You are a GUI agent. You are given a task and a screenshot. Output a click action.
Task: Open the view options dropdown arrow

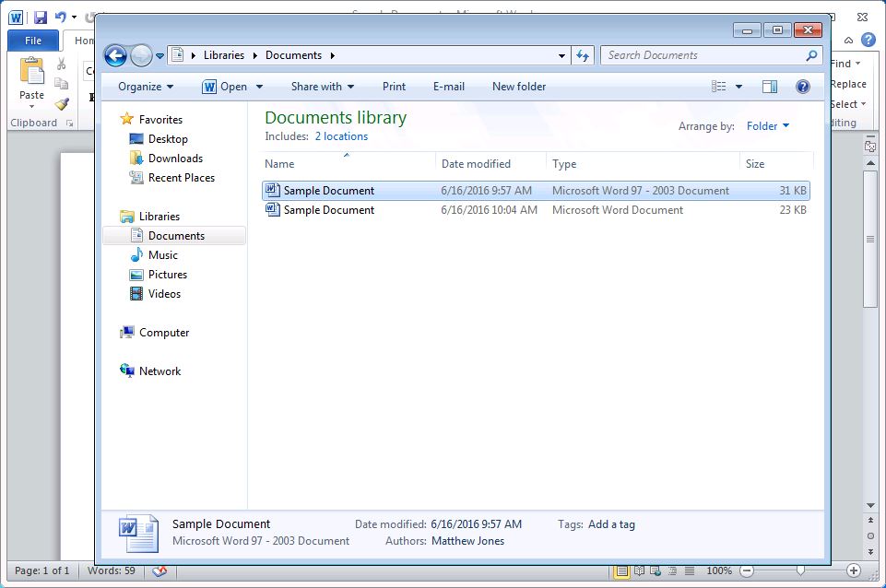click(738, 87)
